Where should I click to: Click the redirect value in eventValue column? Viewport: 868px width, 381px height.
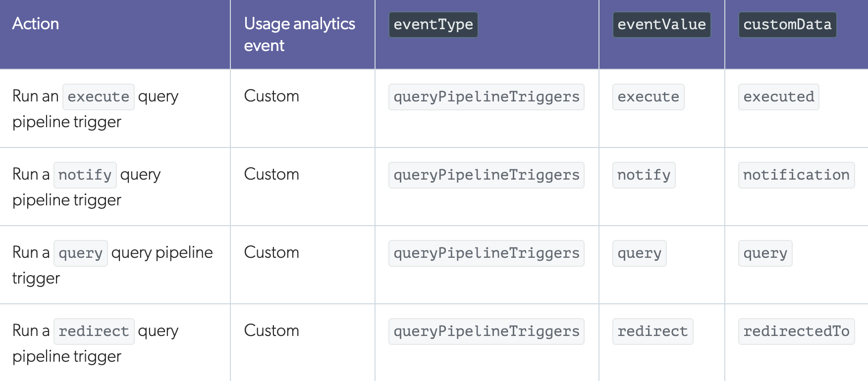point(652,332)
